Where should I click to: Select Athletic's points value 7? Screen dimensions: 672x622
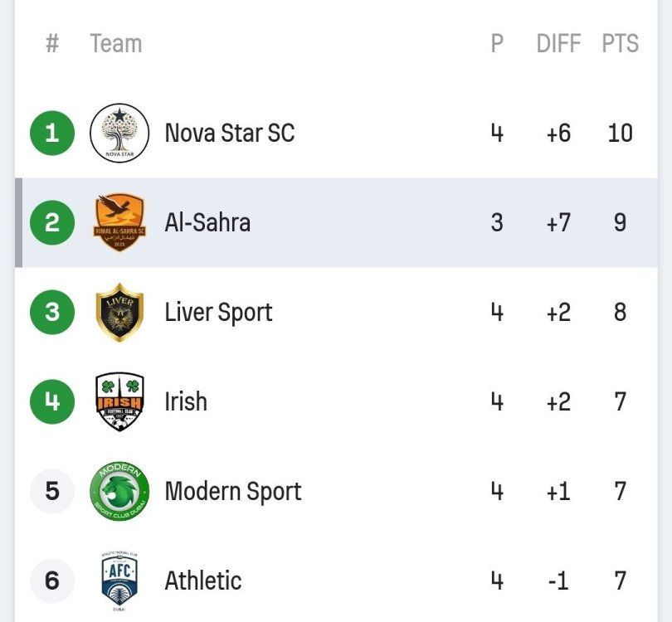(x=620, y=581)
